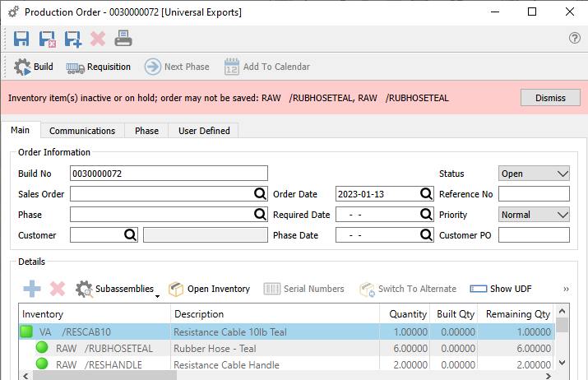
Task: Click the Phase field search magnifier
Action: tap(260, 215)
